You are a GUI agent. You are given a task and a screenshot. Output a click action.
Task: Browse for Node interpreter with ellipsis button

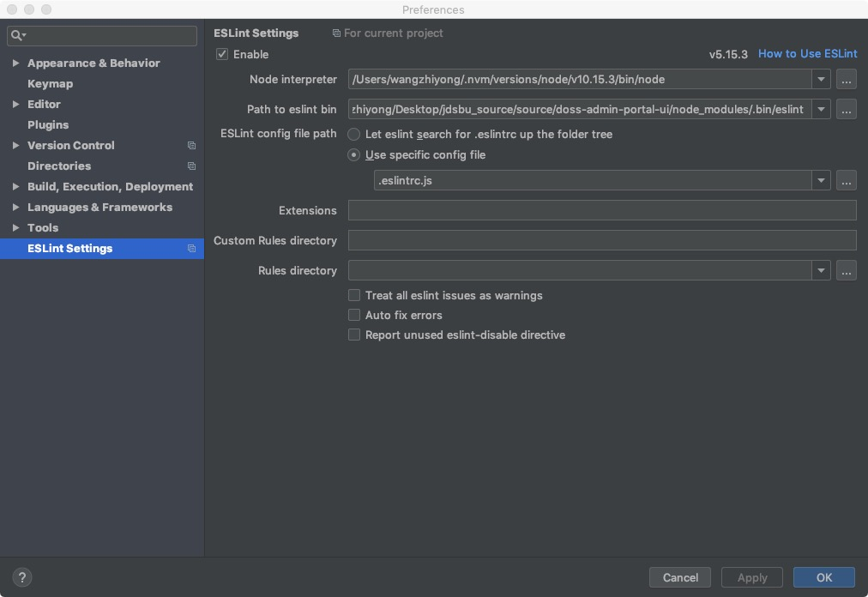click(847, 80)
